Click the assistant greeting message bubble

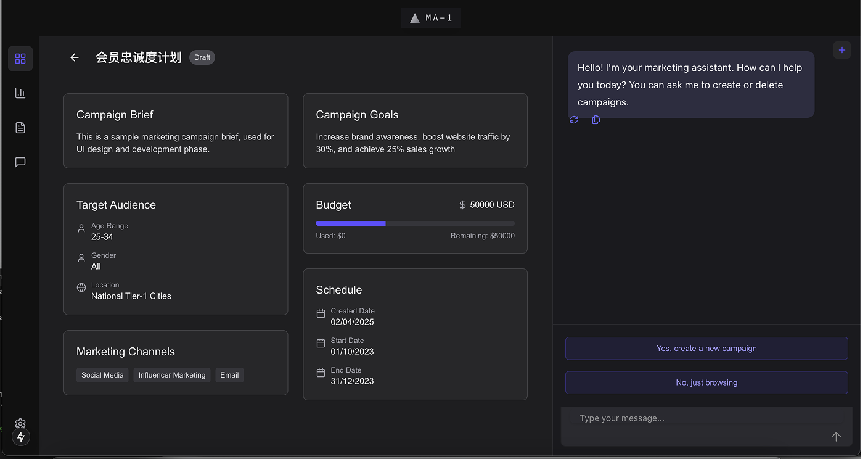pyautogui.click(x=691, y=85)
